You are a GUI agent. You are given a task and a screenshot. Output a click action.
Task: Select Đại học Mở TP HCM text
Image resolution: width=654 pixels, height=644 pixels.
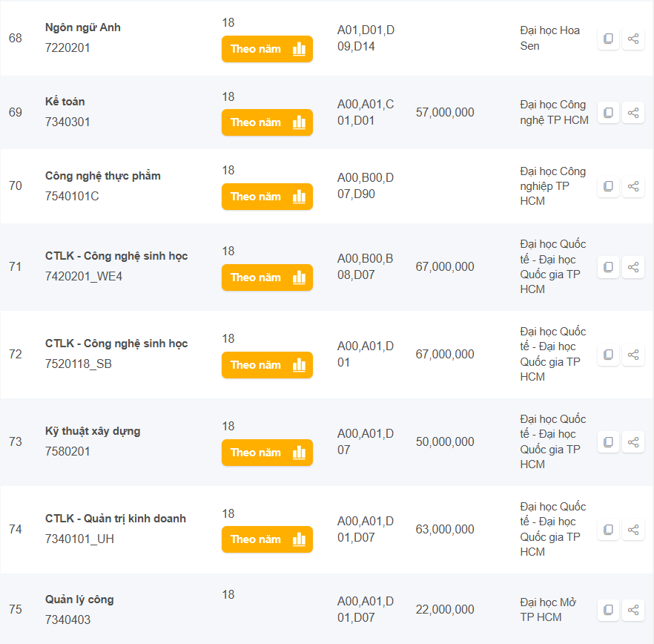548,610
